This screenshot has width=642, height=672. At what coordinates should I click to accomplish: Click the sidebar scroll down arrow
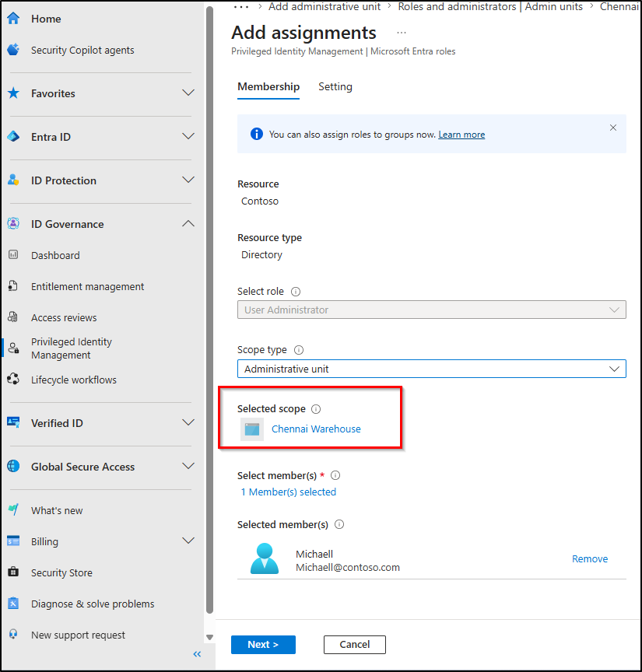209,637
